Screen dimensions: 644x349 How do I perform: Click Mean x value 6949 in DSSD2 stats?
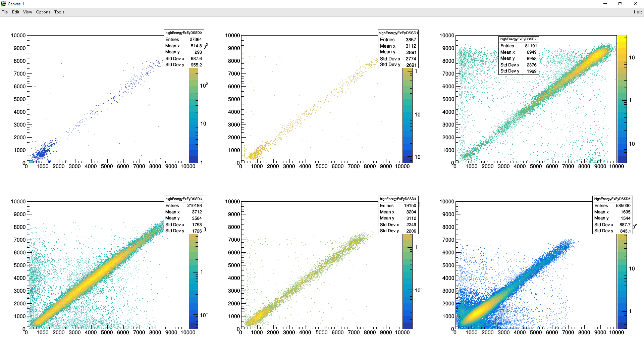point(532,52)
